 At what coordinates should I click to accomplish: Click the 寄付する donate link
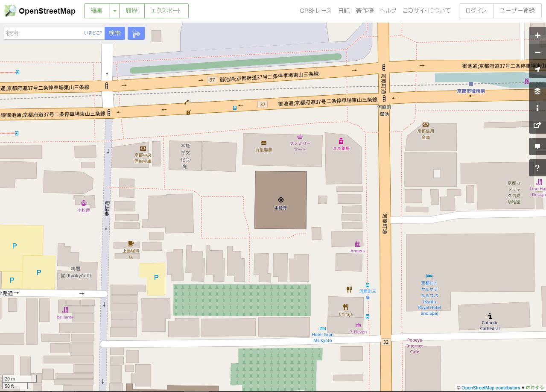(x=535, y=388)
